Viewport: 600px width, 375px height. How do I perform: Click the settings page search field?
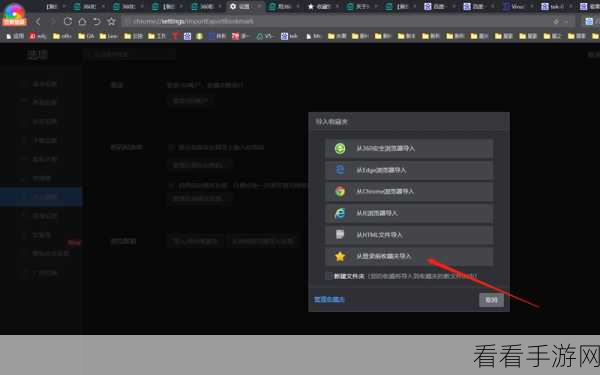130,54
